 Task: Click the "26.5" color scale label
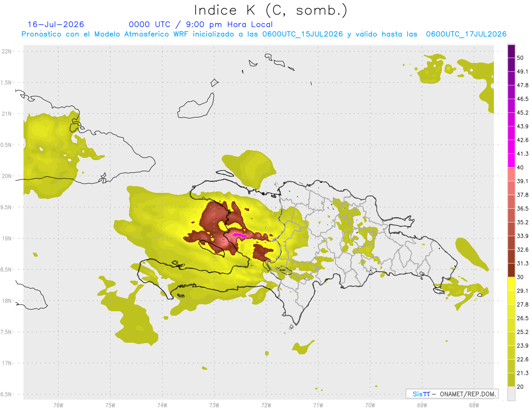(x=523, y=318)
